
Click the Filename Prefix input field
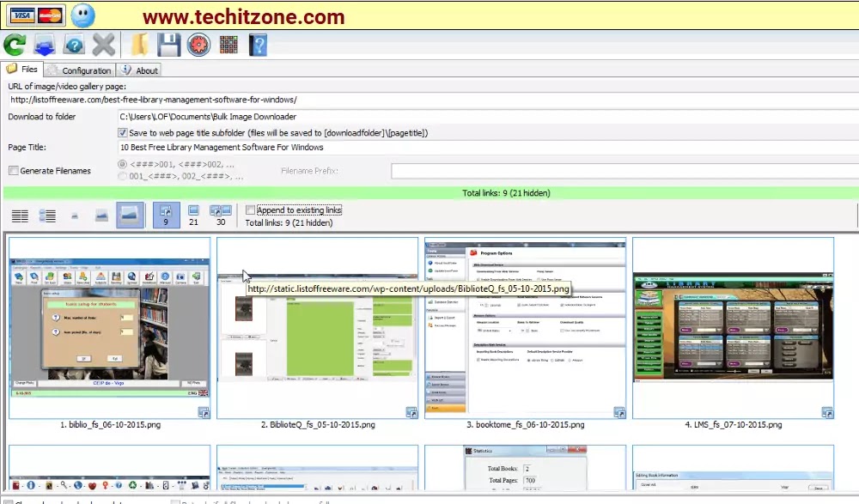click(x=624, y=170)
